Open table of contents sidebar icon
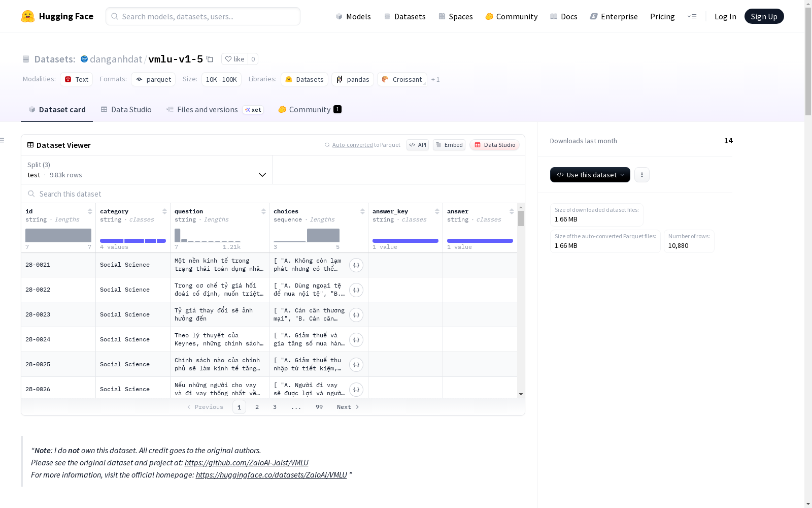The height and width of the screenshot is (508, 812). (3, 140)
